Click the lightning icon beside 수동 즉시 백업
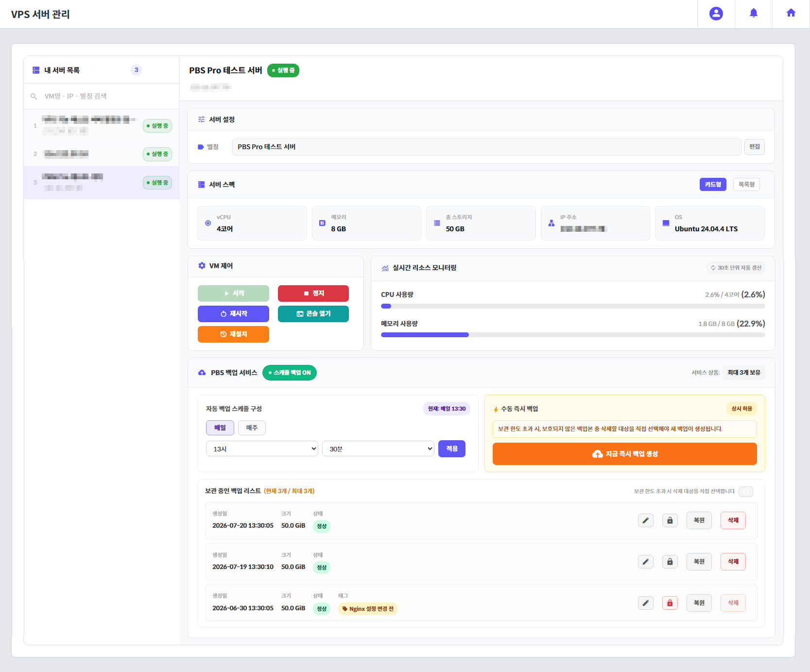This screenshot has width=810, height=672. pyautogui.click(x=496, y=409)
